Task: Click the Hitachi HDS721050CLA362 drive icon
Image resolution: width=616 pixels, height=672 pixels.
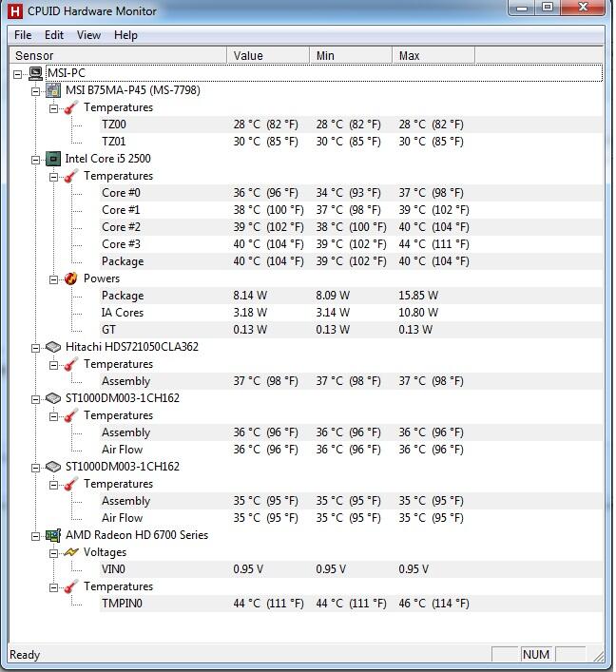Action: coord(53,347)
